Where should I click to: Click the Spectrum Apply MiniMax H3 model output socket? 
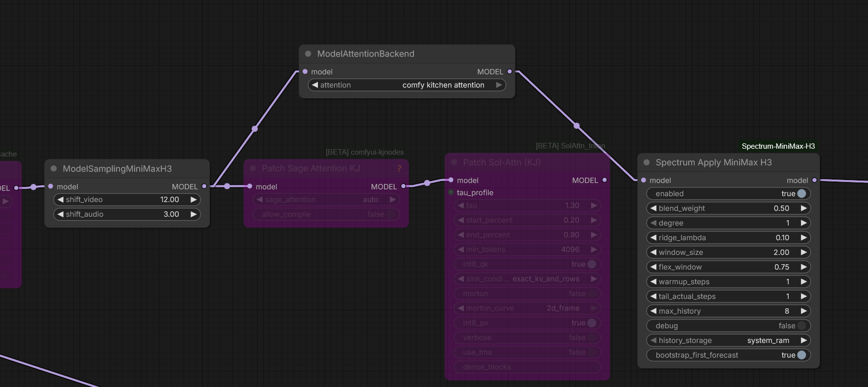(x=815, y=180)
